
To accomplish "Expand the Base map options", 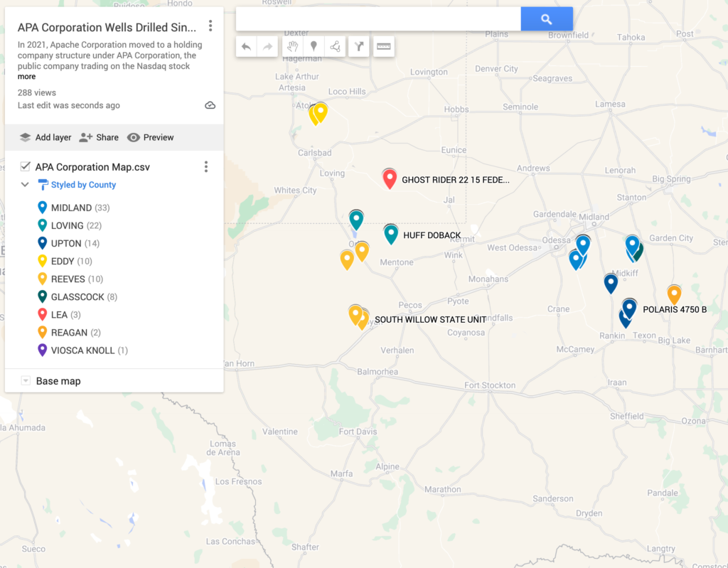I will click(x=26, y=381).
